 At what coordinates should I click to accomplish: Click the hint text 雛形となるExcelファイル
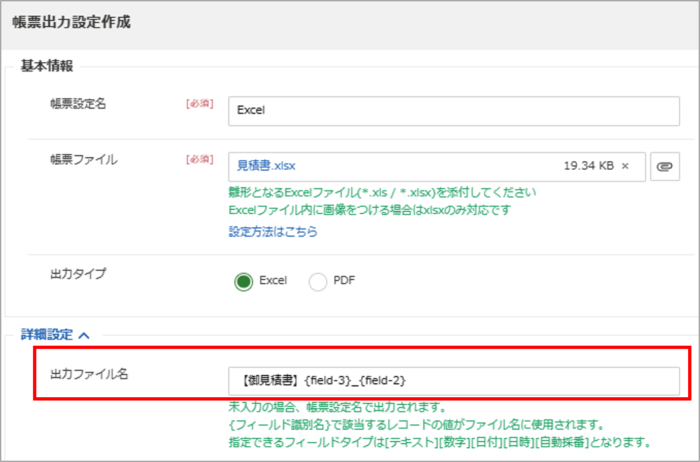pos(382,193)
